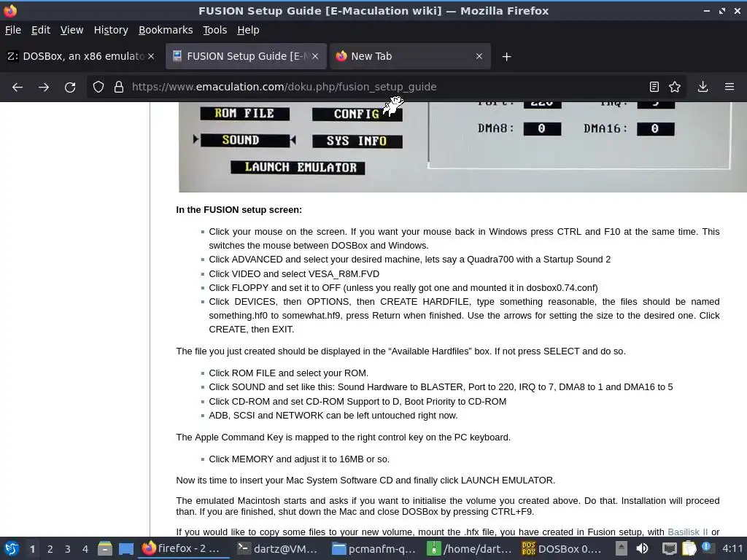
Task: Click the FUSION setup screenshot image
Action: 462,147
